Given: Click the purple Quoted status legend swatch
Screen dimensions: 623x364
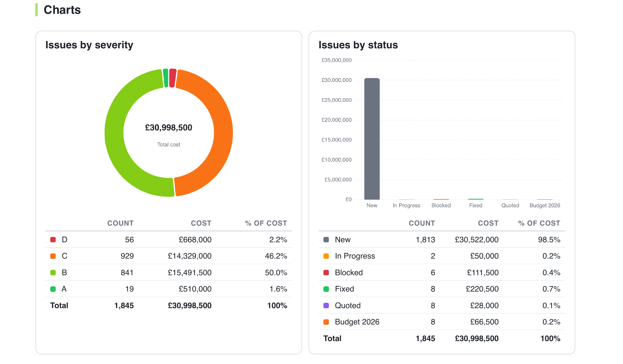Looking at the screenshot, I should point(326,306).
